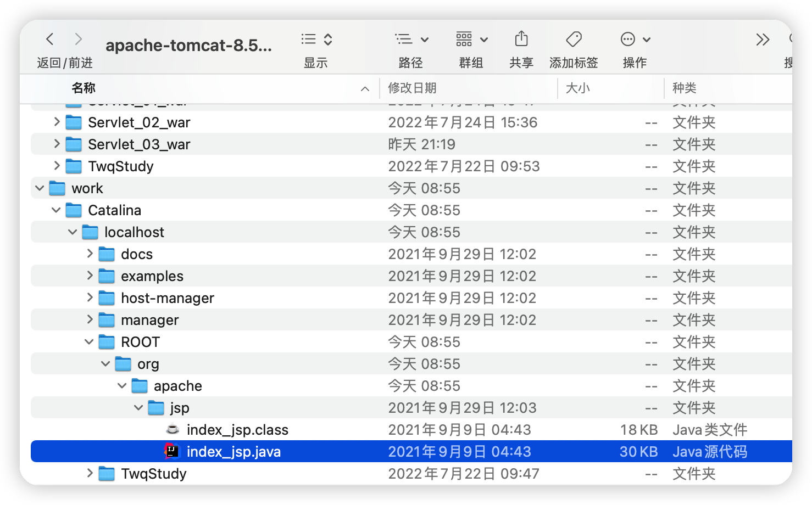Expand the examples folder

90,276
